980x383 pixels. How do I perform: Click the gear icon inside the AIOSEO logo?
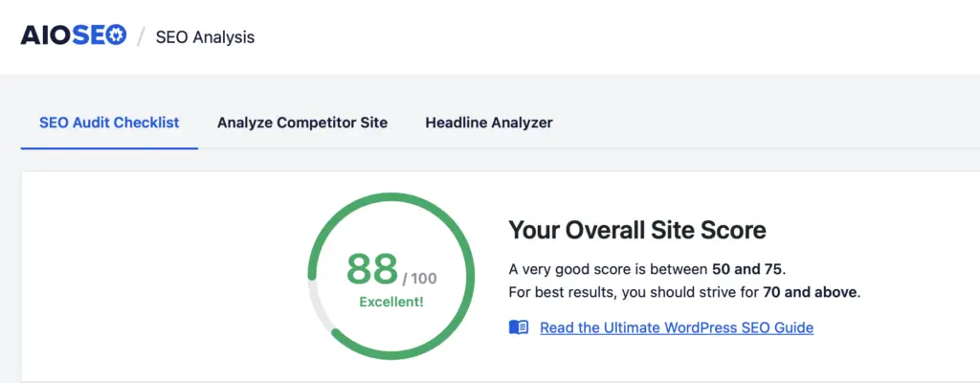coord(115,36)
